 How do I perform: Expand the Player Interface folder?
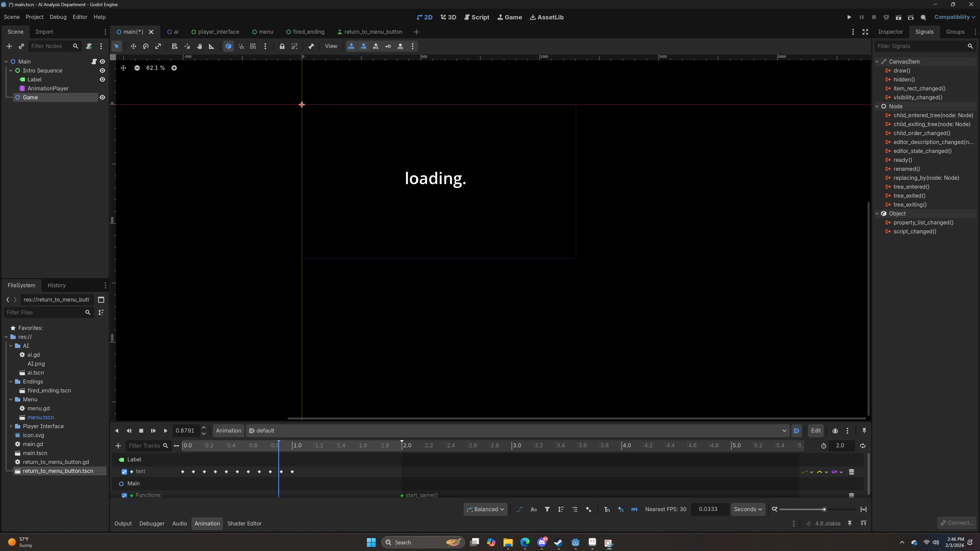coord(11,426)
